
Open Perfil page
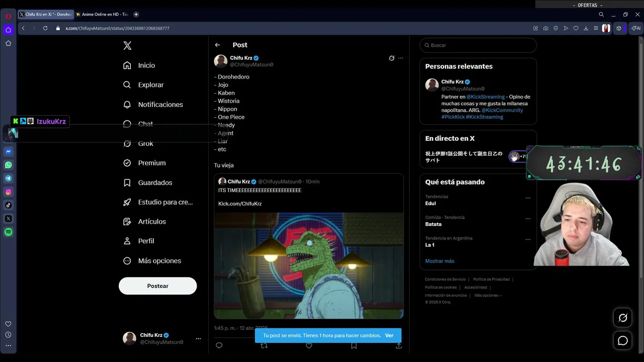pos(139,241)
